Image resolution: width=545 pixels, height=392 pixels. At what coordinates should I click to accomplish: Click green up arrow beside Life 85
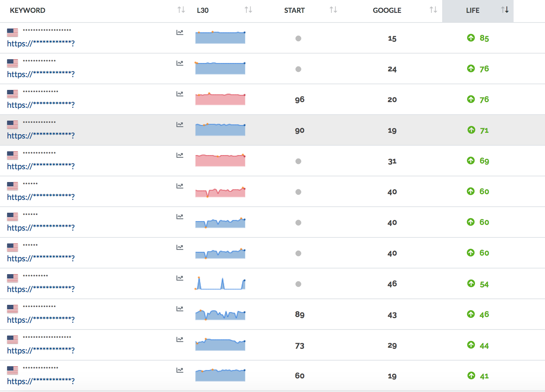471,38
